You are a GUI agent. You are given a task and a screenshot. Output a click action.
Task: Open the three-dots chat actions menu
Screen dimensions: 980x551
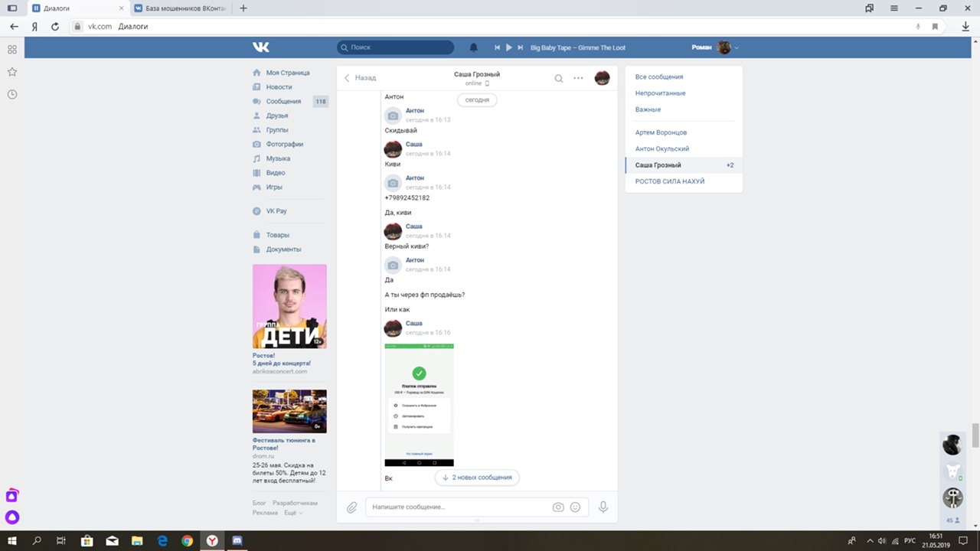pos(578,78)
